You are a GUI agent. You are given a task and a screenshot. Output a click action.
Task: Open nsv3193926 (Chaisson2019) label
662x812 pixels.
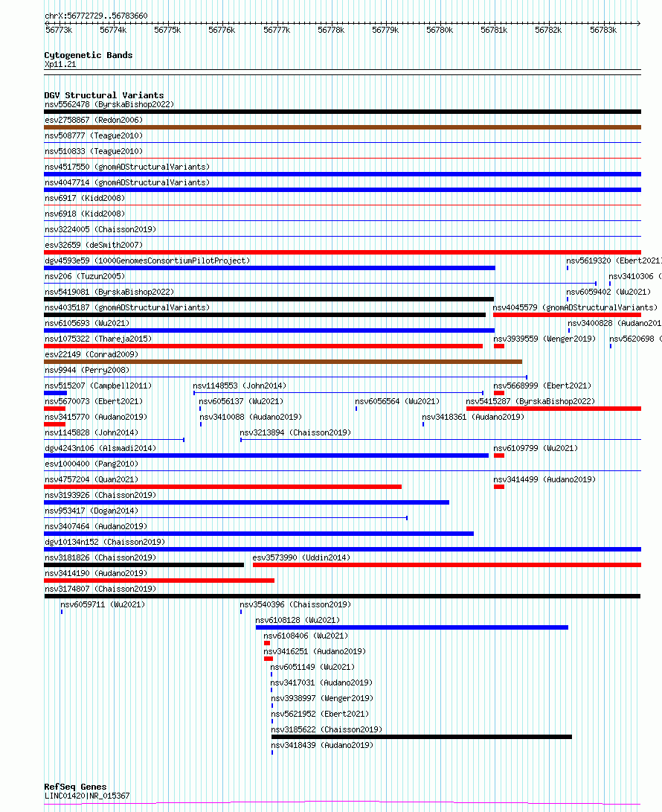click(100, 495)
